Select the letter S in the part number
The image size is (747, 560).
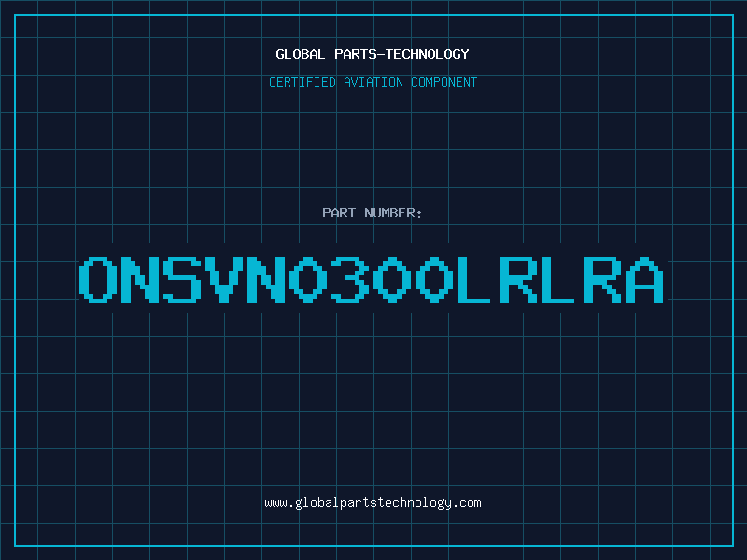[182, 280]
